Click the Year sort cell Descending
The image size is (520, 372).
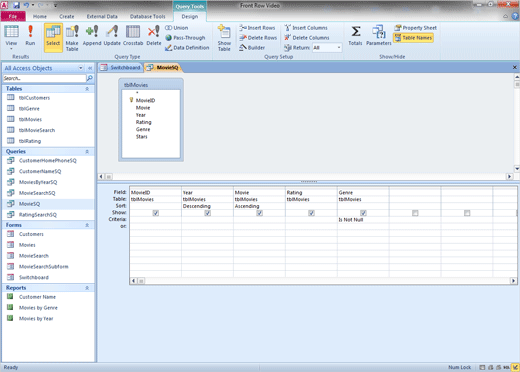tap(207, 206)
